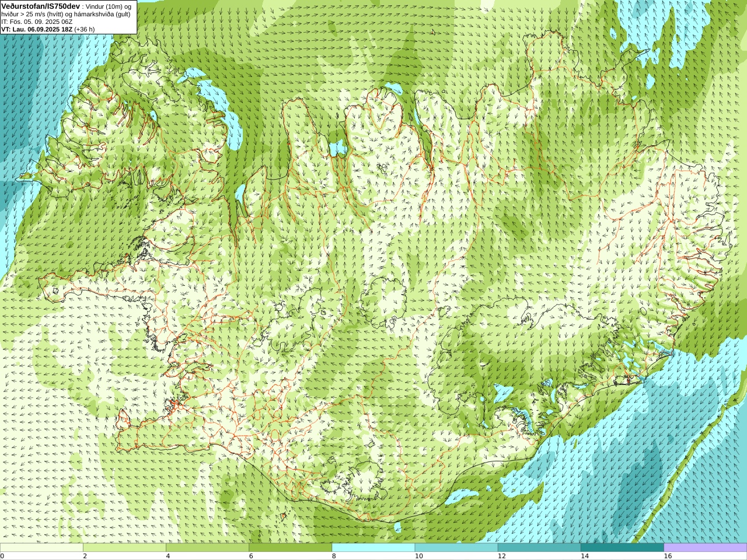Click the light cyan 8–10 legend swatch
This screenshot has width=747, height=560.
pyautogui.click(x=373, y=548)
